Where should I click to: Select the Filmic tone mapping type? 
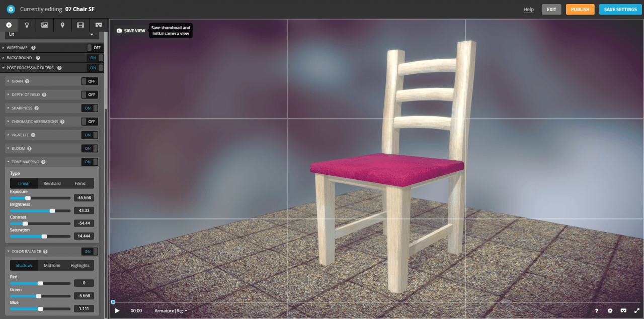pyautogui.click(x=79, y=183)
